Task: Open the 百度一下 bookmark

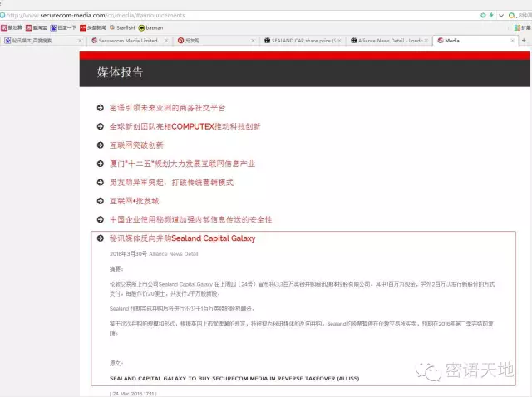Action: click(63, 27)
